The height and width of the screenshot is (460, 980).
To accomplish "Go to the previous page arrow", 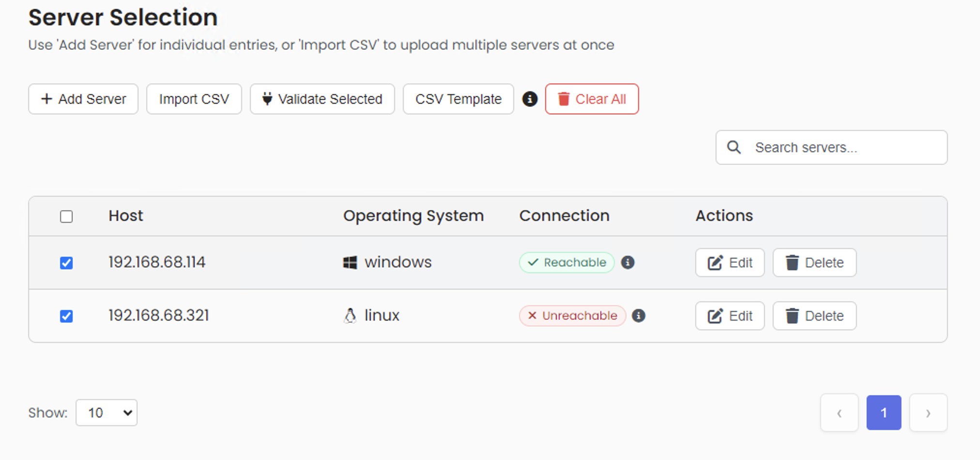I will pyautogui.click(x=839, y=413).
